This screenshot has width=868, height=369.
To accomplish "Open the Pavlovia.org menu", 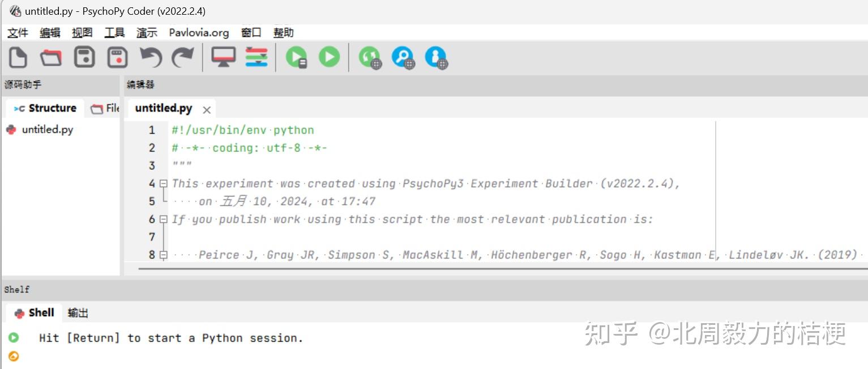I will pyautogui.click(x=198, y=32).
